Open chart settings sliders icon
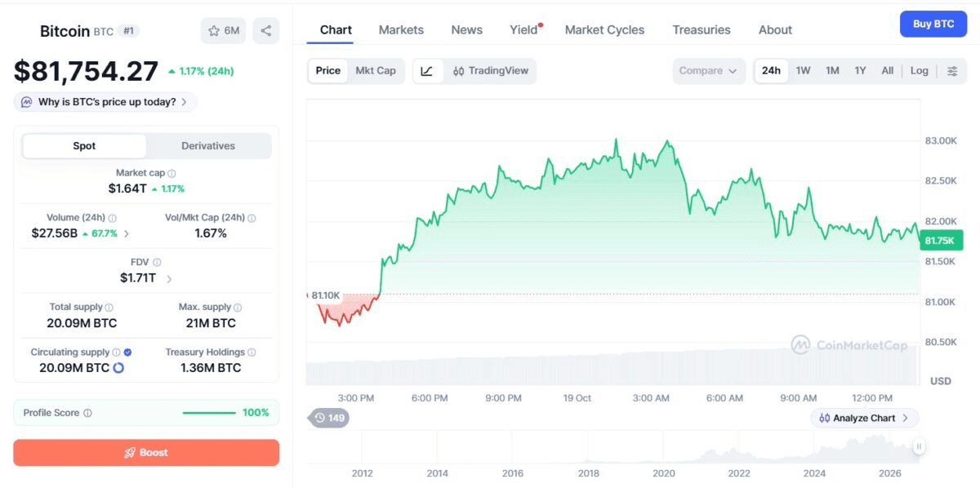Image resolution: width=980 pixels, height=488 pixels. coord(952,71)
